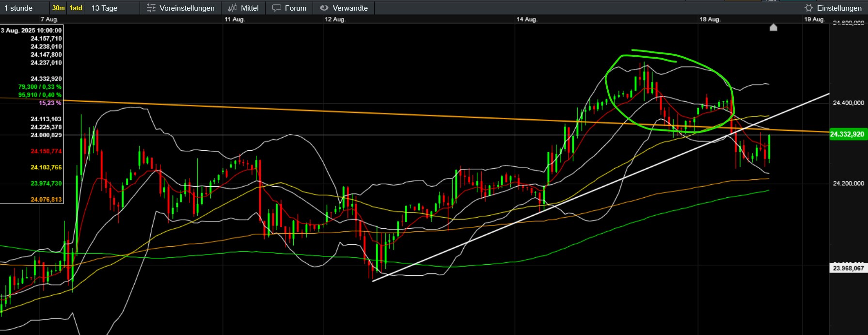Click the legend value 24.113,103
The height and width of the screenshot is (335, 868).
pos(46,119)
